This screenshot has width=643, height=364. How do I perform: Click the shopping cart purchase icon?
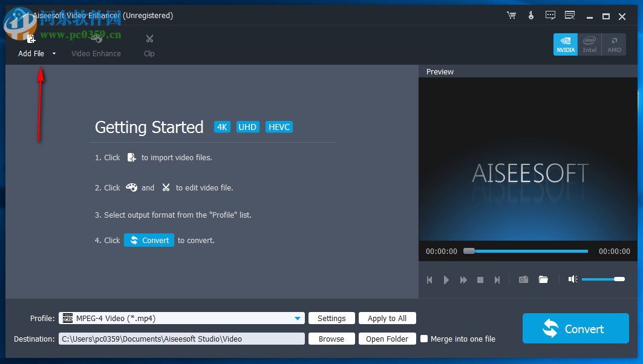click(x=511, y=16)
